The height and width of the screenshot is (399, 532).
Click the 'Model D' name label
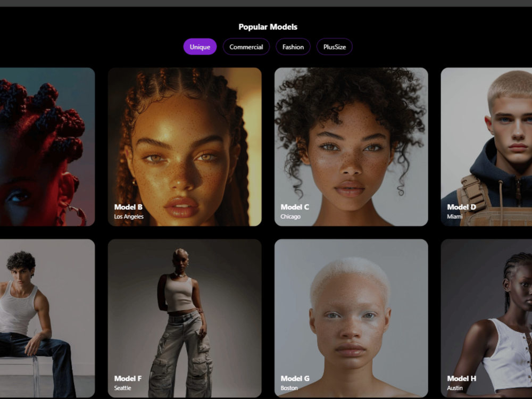pyautogui.click(x=461, y=207)
